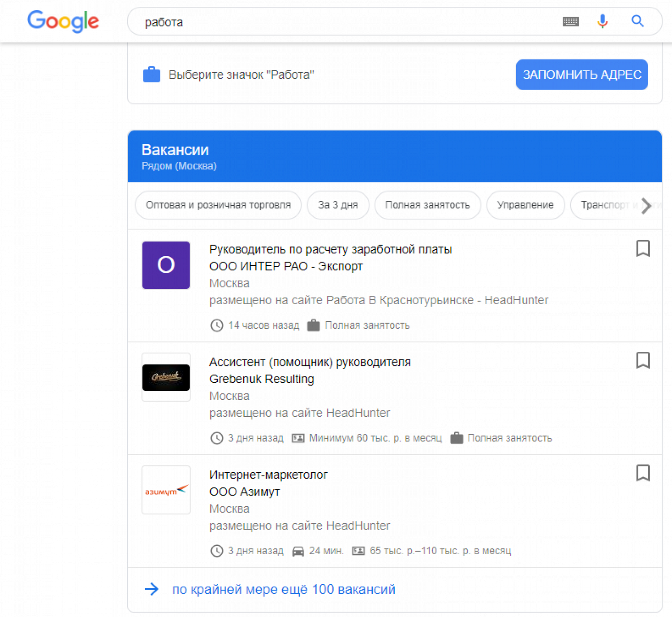This screenshot has height=617, width=672.
Task: Click the Google logo
Action: (63, 21)
